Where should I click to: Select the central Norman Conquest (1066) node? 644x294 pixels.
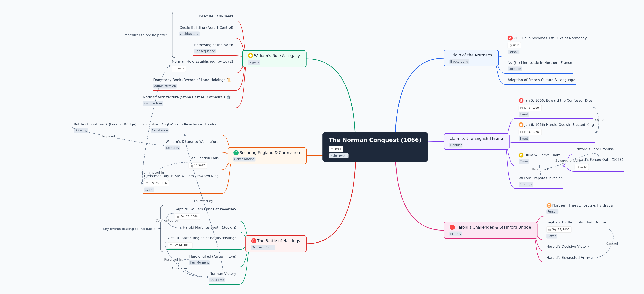tap(375, 140)
